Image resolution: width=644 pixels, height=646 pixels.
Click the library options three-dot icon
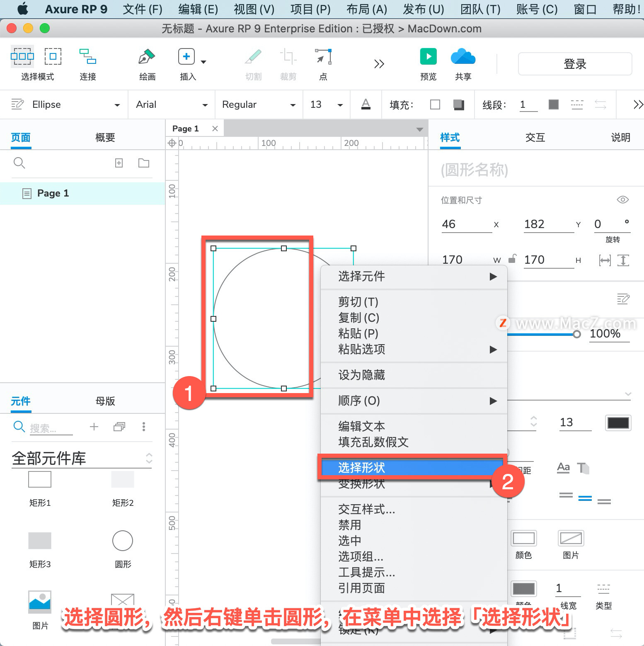pos(144,427)
